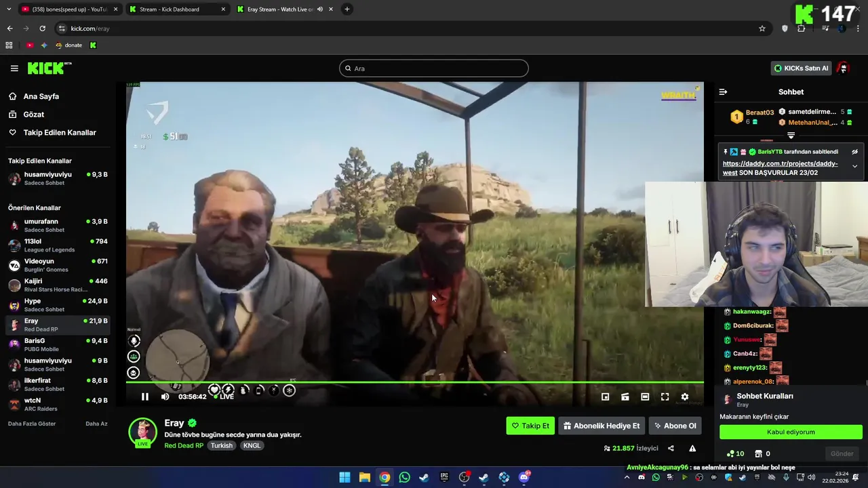Open 113lol League of Legends channel

[x=58, y=245]
